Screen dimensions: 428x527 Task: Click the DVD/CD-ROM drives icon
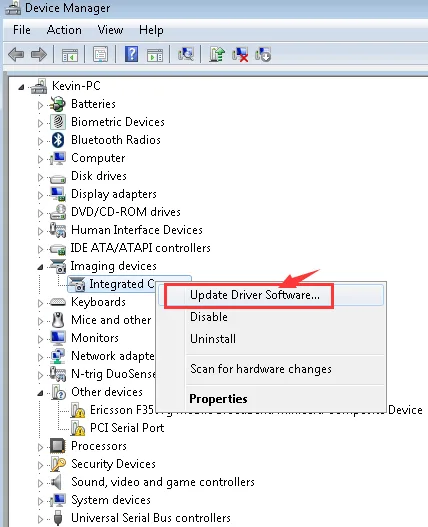(x=57, y=212)
